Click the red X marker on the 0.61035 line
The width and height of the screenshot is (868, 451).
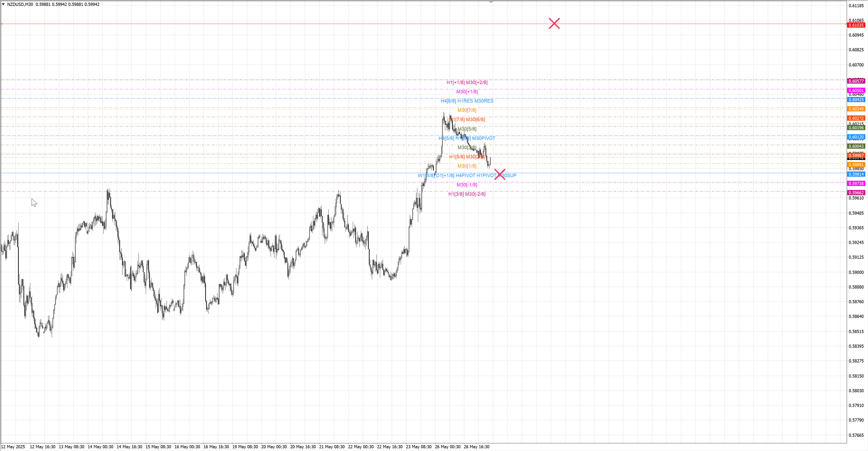coord(554,23)
